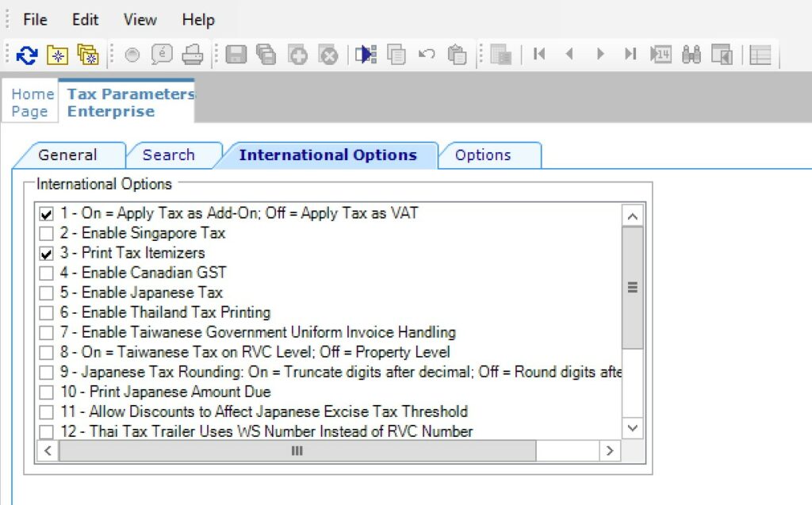The width and height of the screenshot is (812, 505).
Task: Click the Paste clipboard toolbar icon
Action: pos(458,55)
